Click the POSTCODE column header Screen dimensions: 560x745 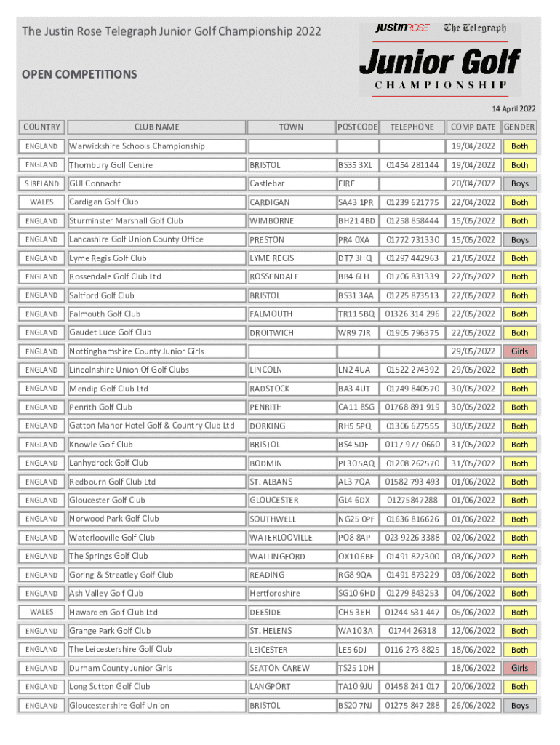pyautogui.click(x=357, y=127)
